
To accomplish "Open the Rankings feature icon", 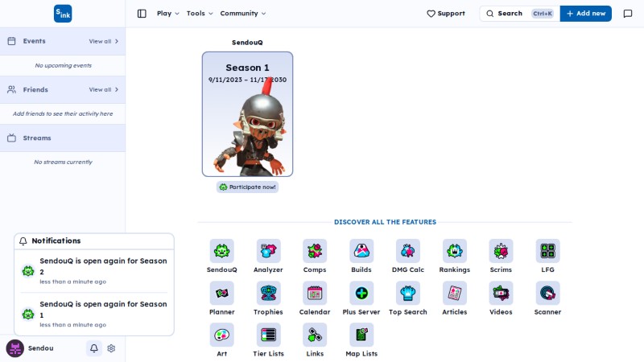I will (454, 251).
